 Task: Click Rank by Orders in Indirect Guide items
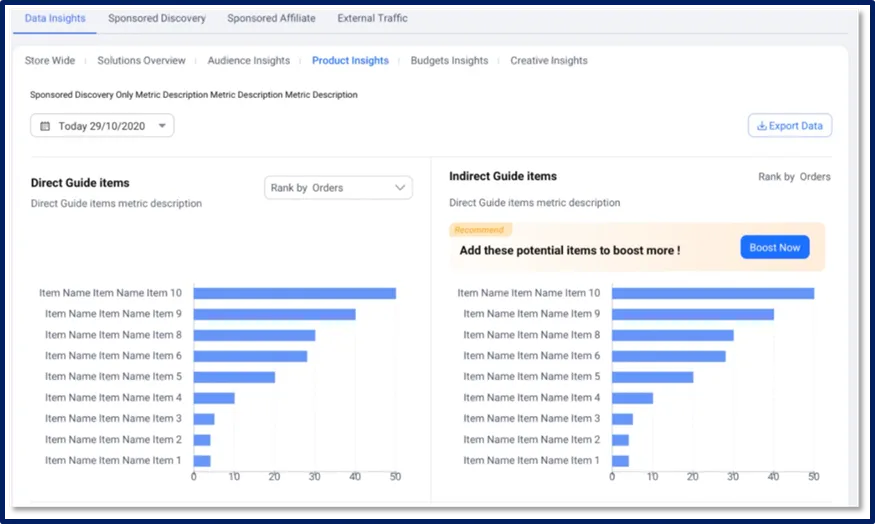[794, 177]
